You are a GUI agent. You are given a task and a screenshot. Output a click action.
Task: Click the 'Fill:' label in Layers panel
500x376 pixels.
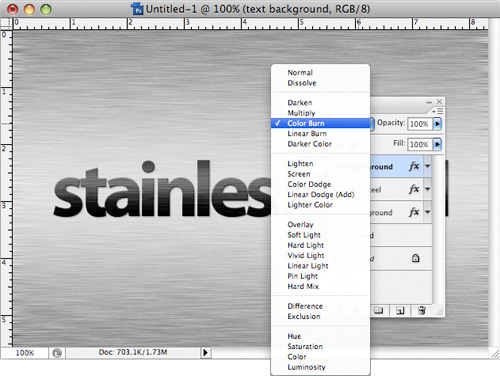click(x=399, y=143)
